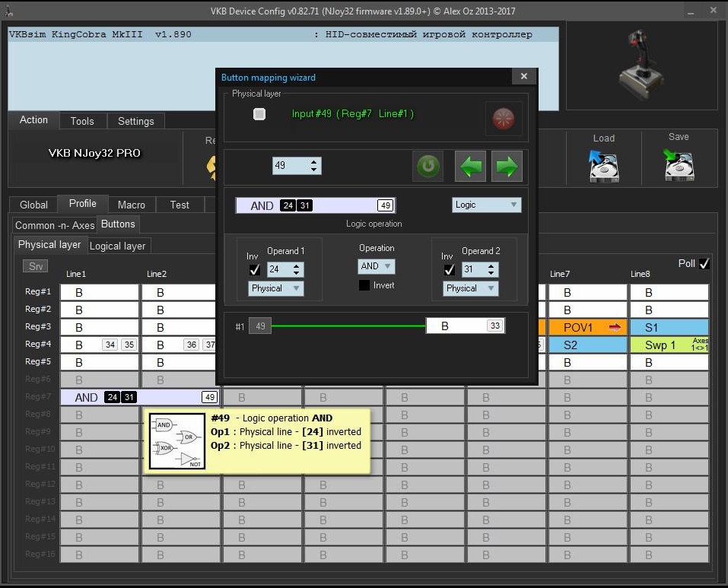Select the AND cell in Reg#7 row

point(140,397)
